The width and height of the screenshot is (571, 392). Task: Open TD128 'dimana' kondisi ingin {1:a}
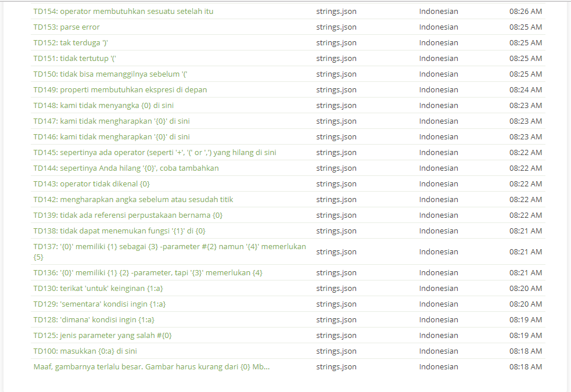click(94, 319)
